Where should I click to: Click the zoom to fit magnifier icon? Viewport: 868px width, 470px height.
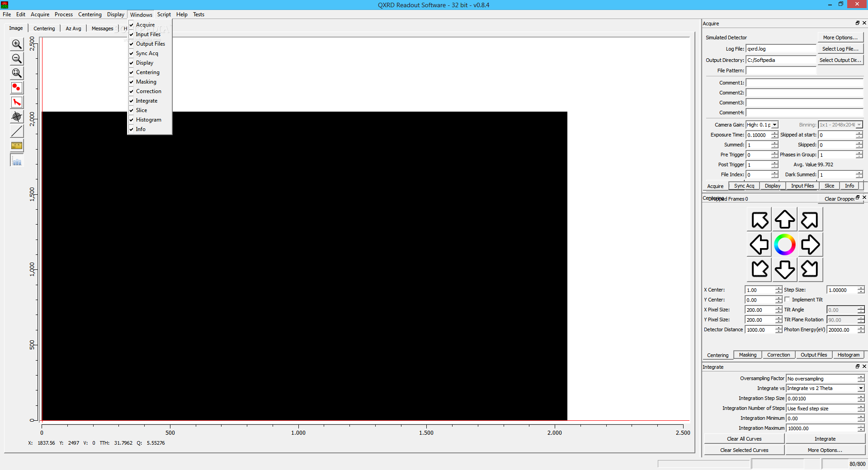coord(17,73)
